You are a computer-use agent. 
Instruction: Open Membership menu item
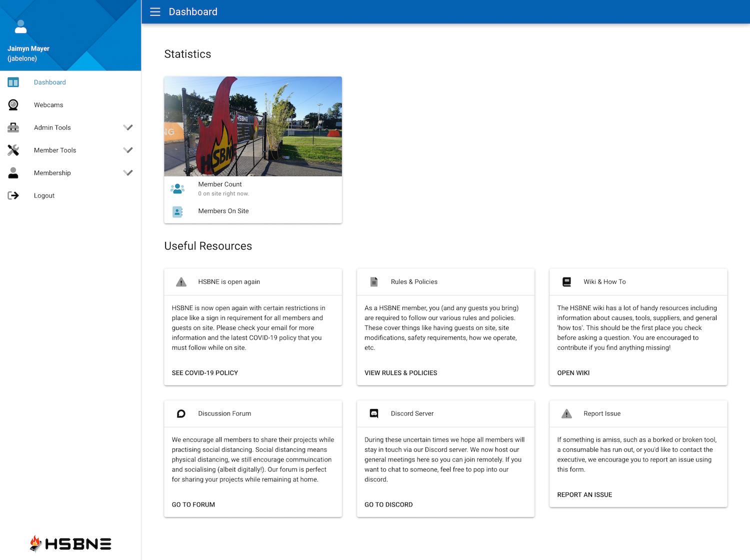pyautogui.click(x=70, y=173)
